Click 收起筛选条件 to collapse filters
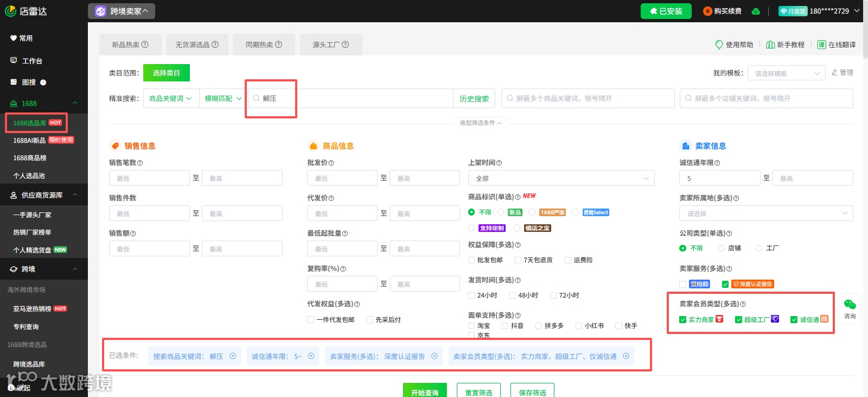Viewport: 868px width, 397px height. pyautogui.click(x=481, y=123)
